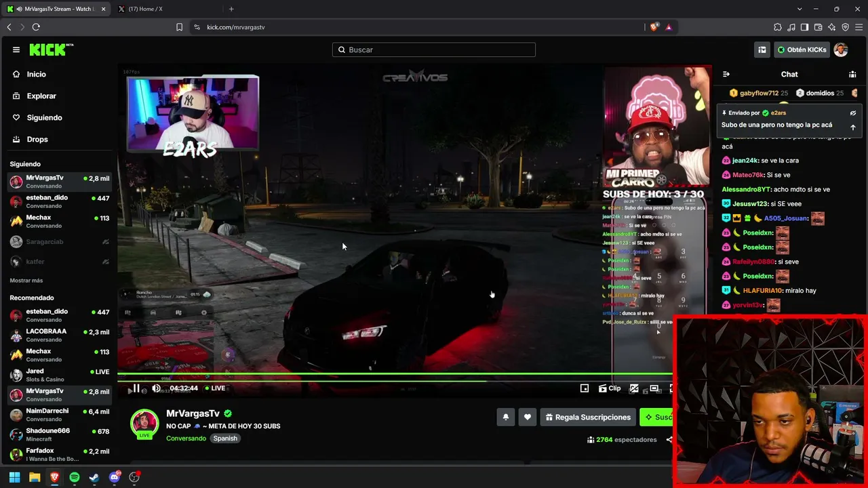Mute the stream volume
This screenshot has height=488, width=868.
pos(157,388)
